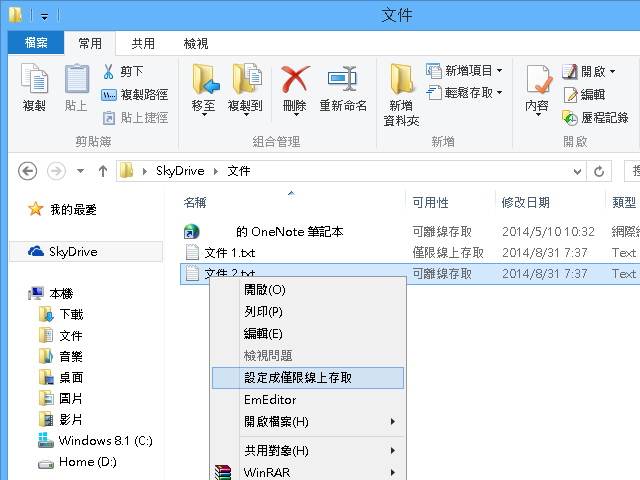The height and width of the screenshot is (480, 640).
Task: Open Home (D:) drive
Action: point(78,462)
